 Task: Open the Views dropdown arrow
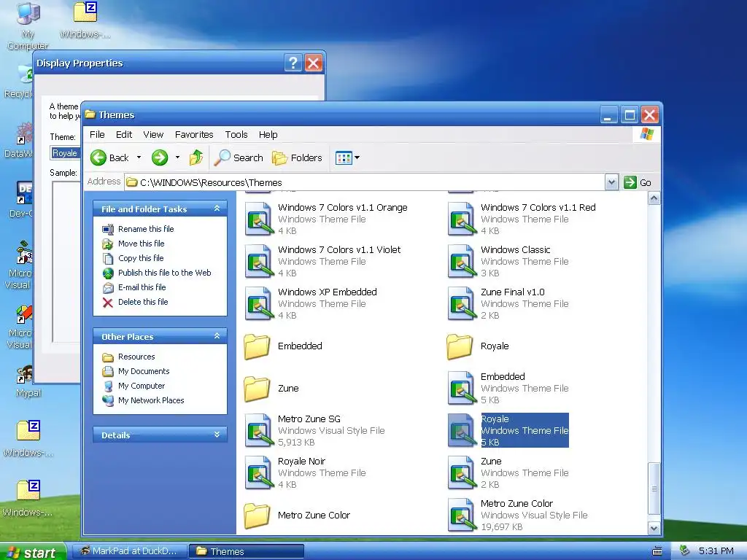[357, 157]
